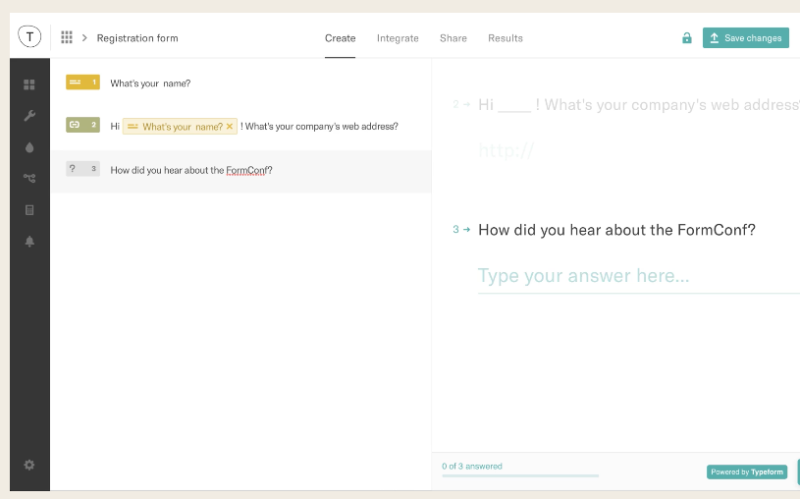
Task: Click the Powered by Typeform badge
Action: click(x=746, y=472)
